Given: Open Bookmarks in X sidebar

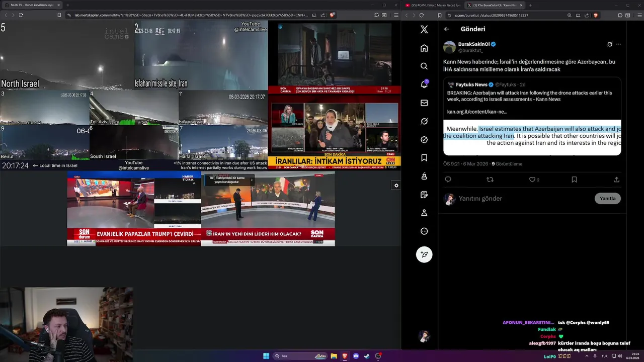Looking at the screenshot, I should pos(424,158).
